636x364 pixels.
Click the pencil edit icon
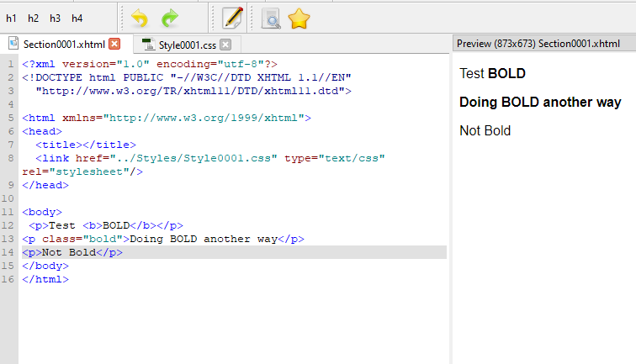pos(233,18)
